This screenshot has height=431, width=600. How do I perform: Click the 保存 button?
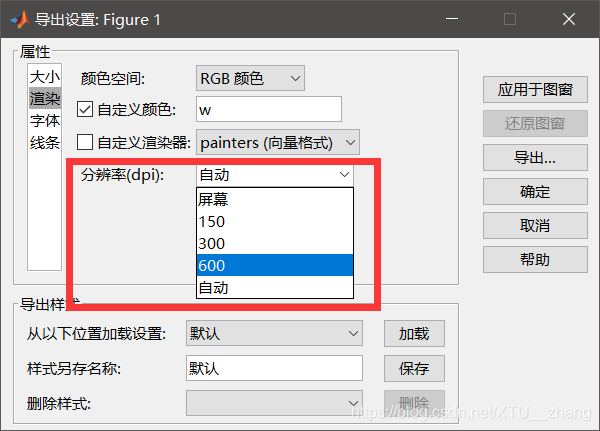tap(414, 368)
